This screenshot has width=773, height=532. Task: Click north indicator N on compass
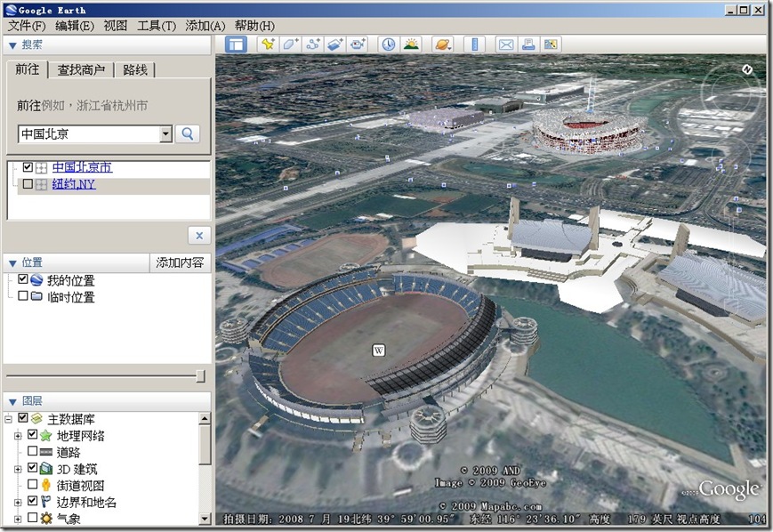tap(747, 69)
